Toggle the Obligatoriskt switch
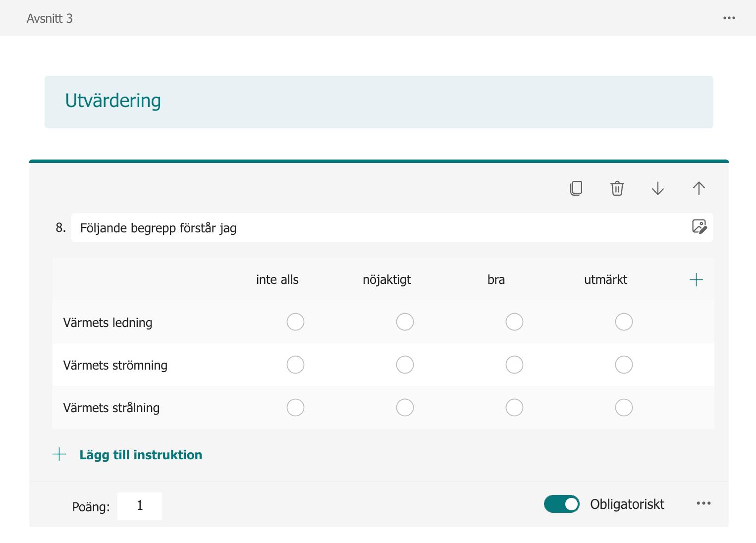Screen dimensions: 756x543 (562, 504)
